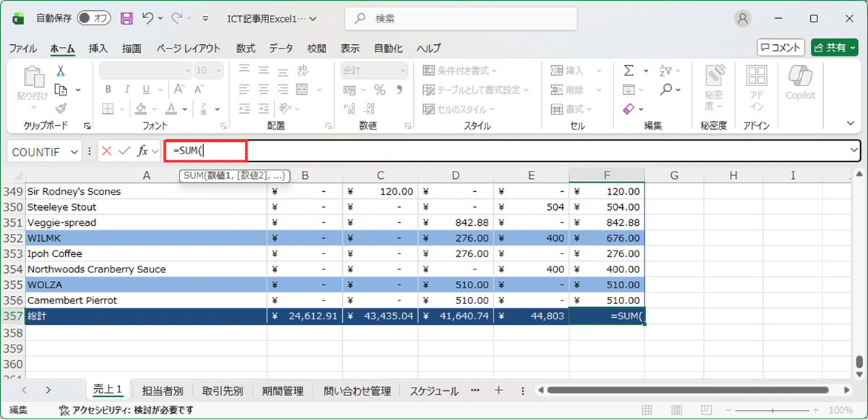This screenshot has height=420, width=868.
Task: Cancel formula entry with the red X
Action: pyautogui.click(x=107, y=151)
